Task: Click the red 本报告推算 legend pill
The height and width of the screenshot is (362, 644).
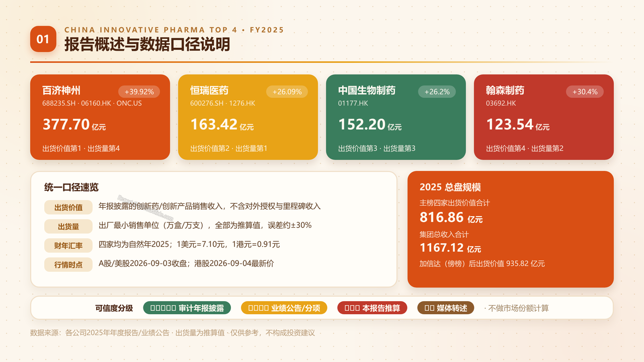Action: click(x=372, y=308)
